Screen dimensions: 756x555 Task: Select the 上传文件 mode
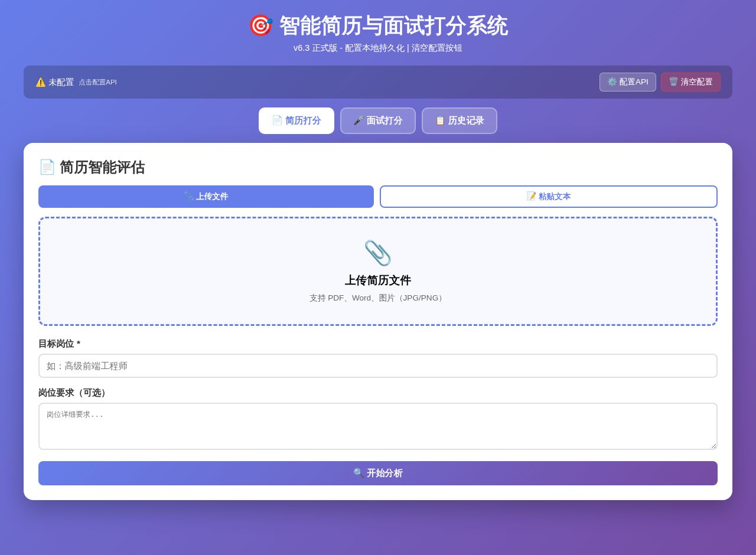click(206, 196)
